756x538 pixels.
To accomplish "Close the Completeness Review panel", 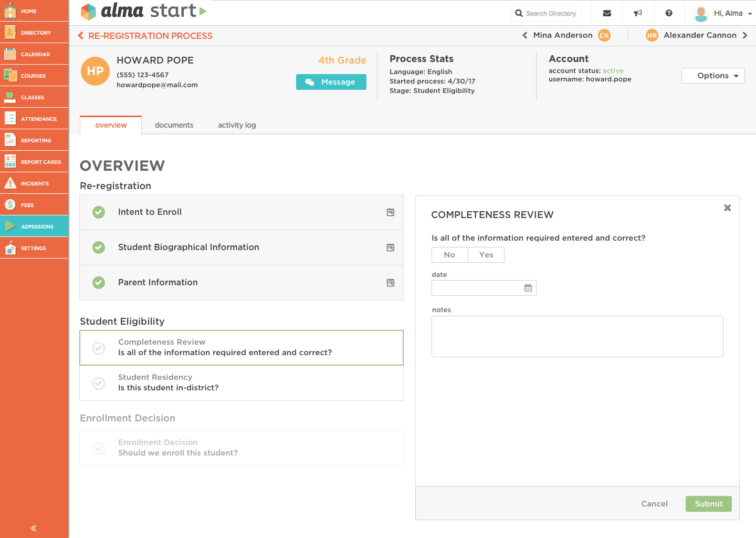I will (x=727, y=208).
